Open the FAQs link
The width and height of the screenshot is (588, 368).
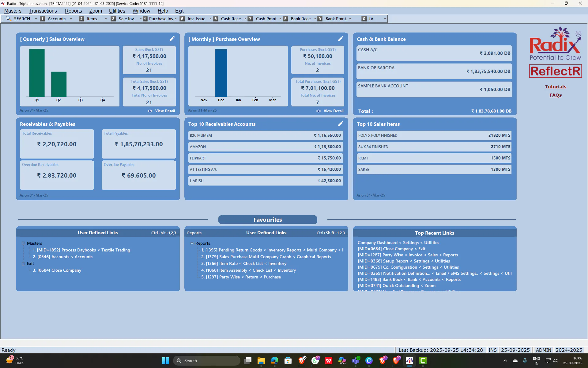555,95
